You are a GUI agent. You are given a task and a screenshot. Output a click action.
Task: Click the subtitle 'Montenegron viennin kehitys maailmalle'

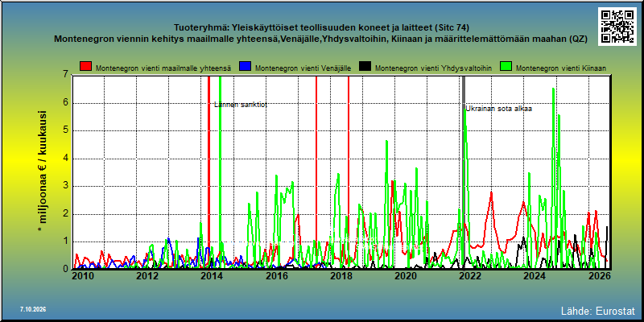(x=320, y=39)
